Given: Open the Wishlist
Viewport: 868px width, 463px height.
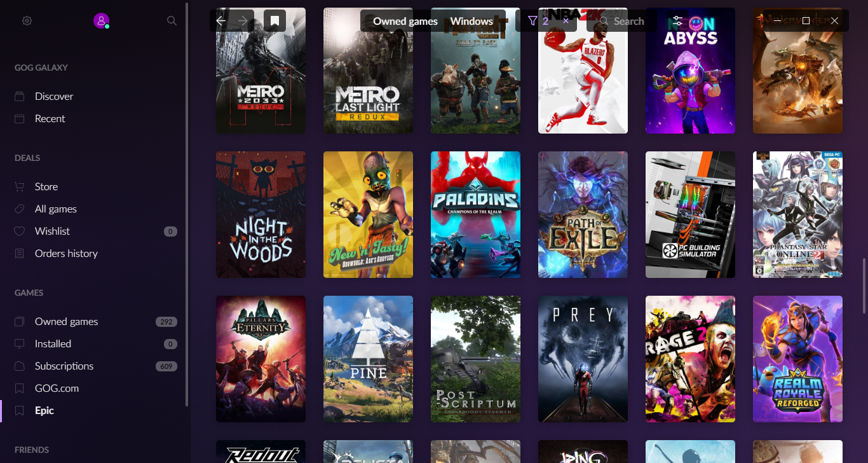Looking at the screenshot, I should pyautogui.click(x=52, y=231).
